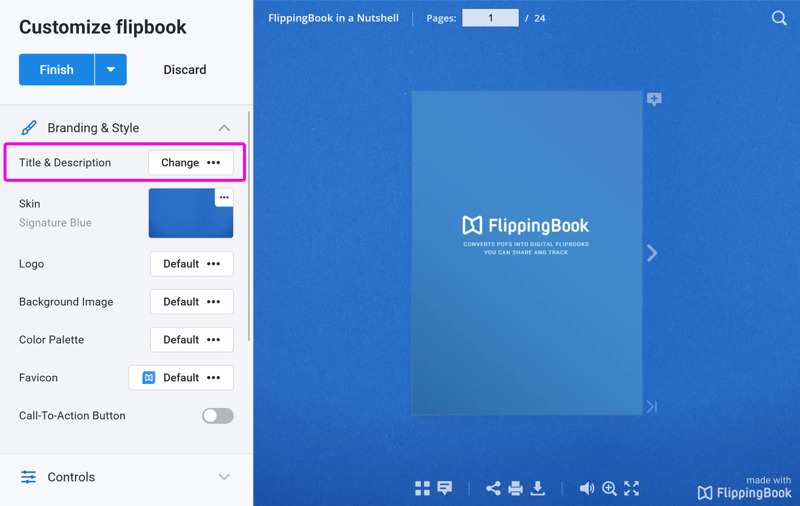This screenshot has width=800, height=506.
Task: Click the print icon
Action: [x=515, y=488]
